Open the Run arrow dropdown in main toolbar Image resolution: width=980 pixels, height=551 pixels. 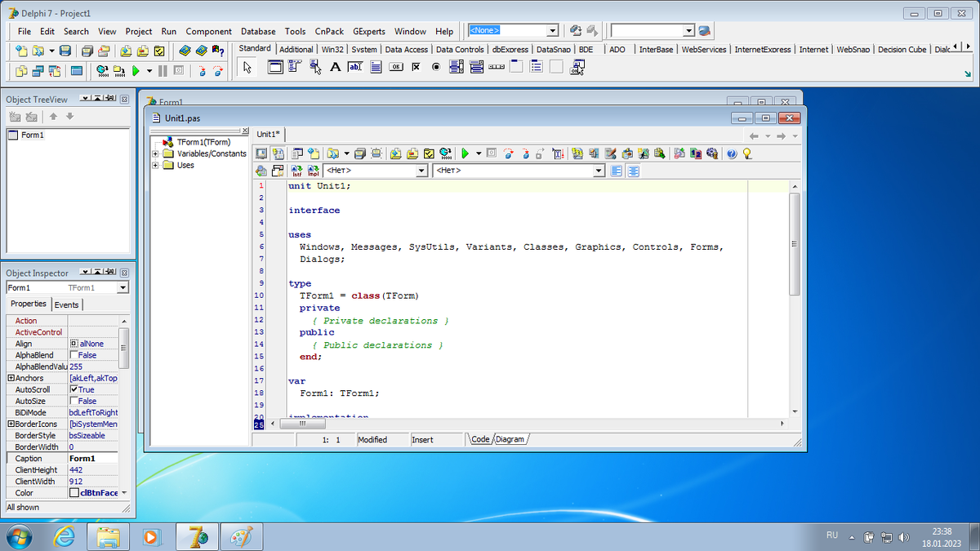149,71
